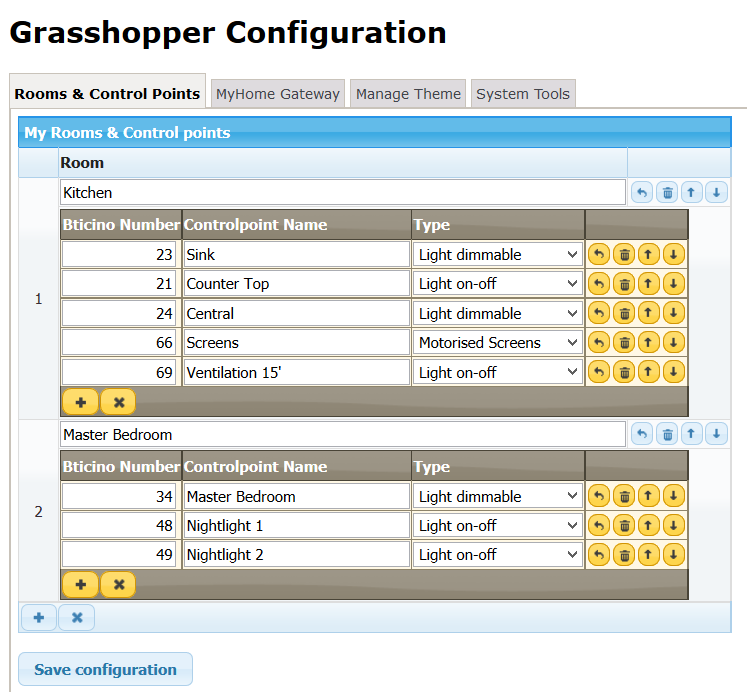Image resolution: width=747 pixels, height=692 pixels.
Task: Open the System Tools tab
Action: [x=523, y=94]
